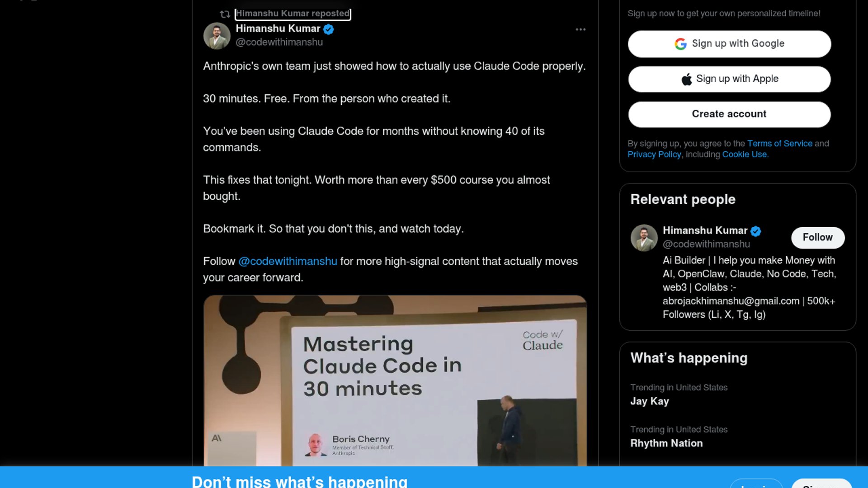Click the @codewithimanshu mention in the tweet
This screenshot has height=488, width=868.
pyautogui.click(x=288, y=261)
